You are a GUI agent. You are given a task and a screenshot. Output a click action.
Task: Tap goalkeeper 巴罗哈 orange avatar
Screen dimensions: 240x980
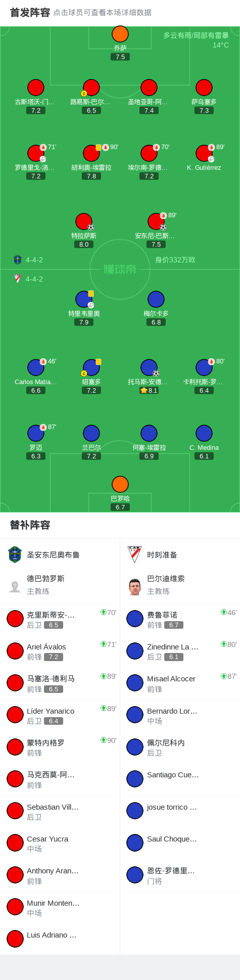point(120,484)
